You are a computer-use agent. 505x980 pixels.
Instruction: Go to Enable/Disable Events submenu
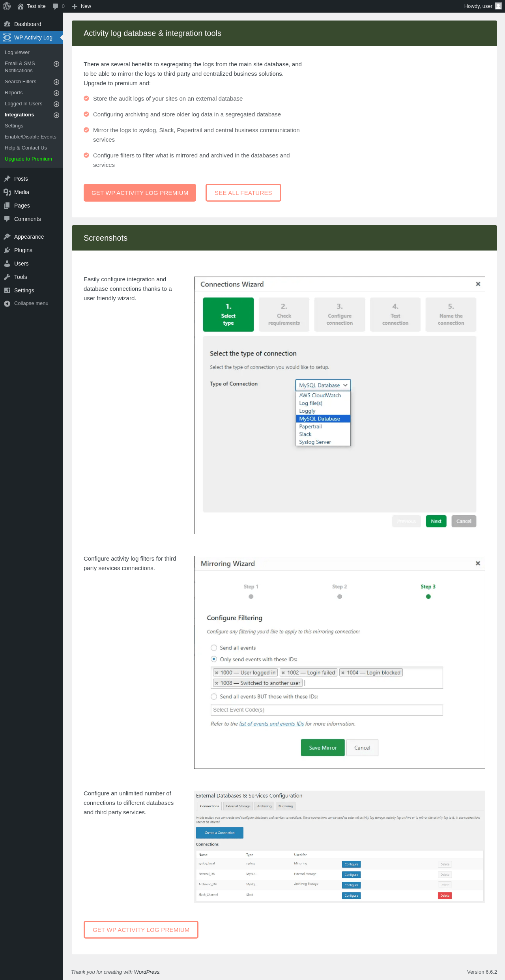[30, 137]
